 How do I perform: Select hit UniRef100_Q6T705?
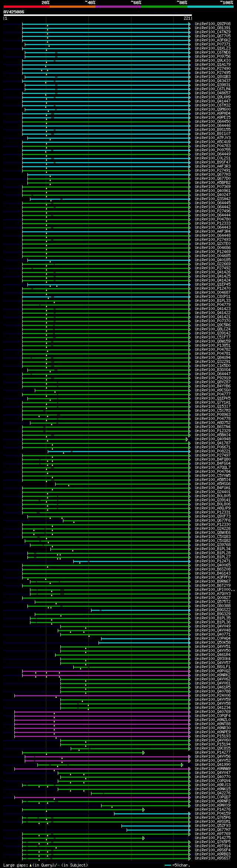click(x=213, y=36)
